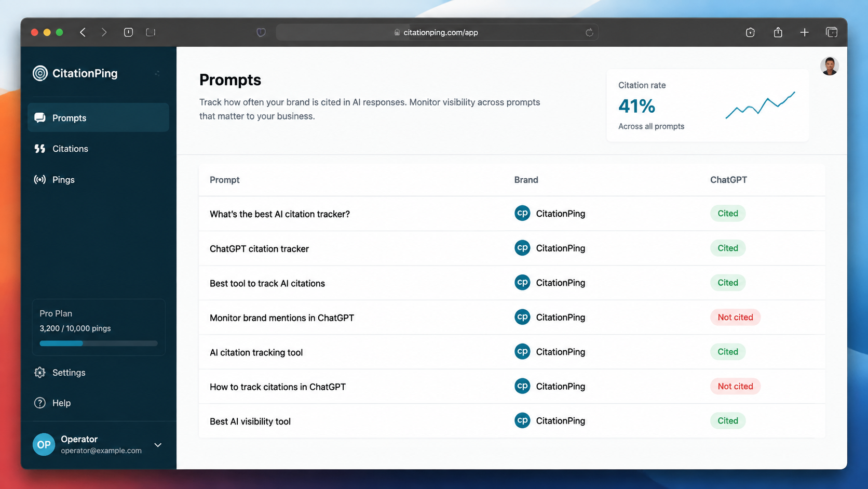Click the Prompt column header
The image size is (868, 489).
pyautogui.click(x=224, y=180)
